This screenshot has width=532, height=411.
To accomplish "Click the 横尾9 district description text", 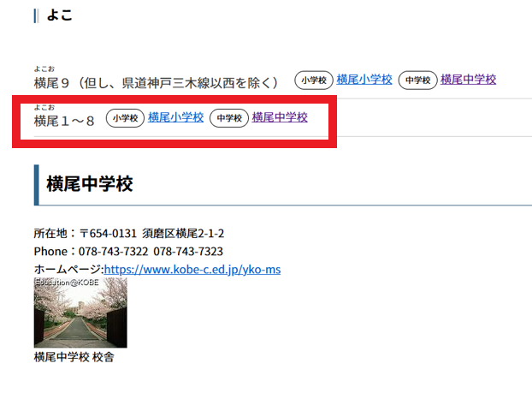I will point(156,83).
